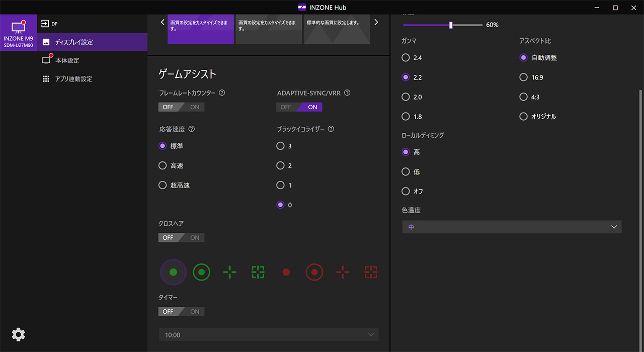Viewport: 644px width, 352px height.
Task: Open the 色温度 dropdown
Action: 512,227
